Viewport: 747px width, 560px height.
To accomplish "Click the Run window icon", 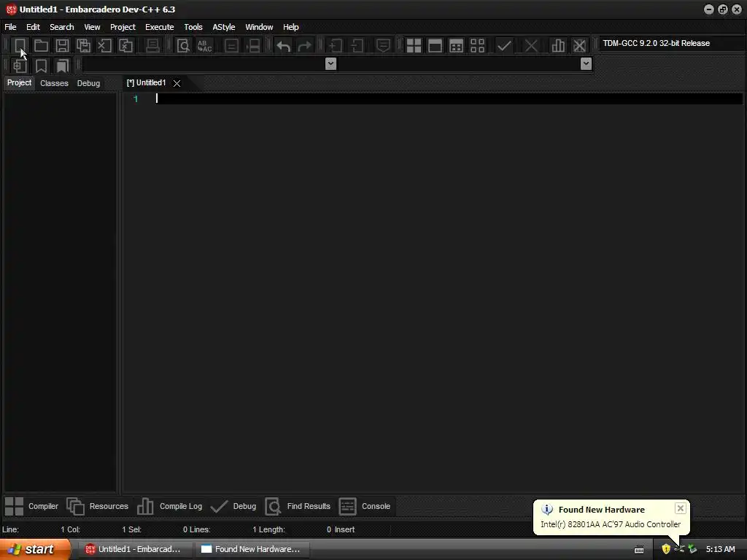I will point(435,46).
